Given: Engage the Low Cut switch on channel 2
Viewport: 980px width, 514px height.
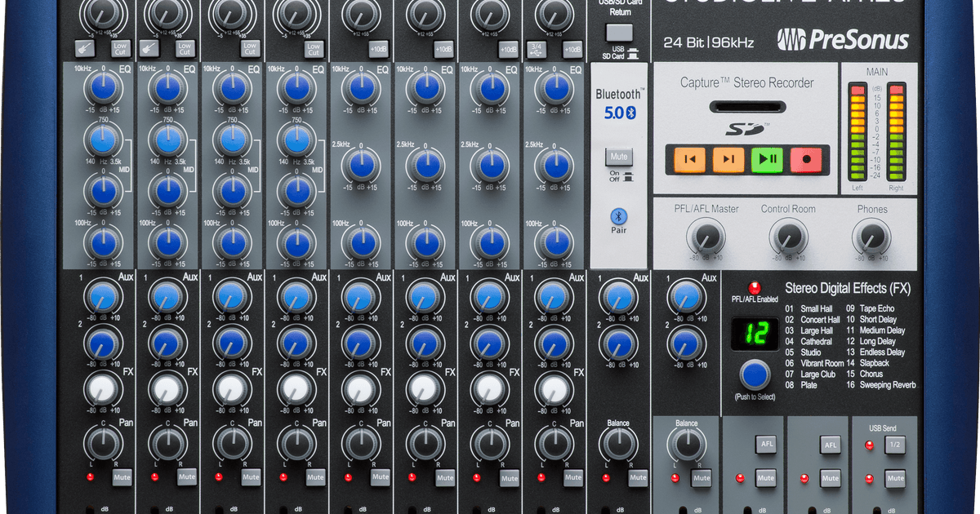Looking at the screenshot, I should [x=185, y=48].
